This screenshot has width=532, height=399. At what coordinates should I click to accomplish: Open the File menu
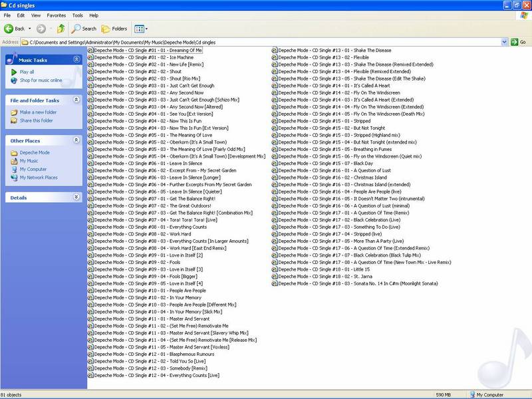tap(7, 15)
